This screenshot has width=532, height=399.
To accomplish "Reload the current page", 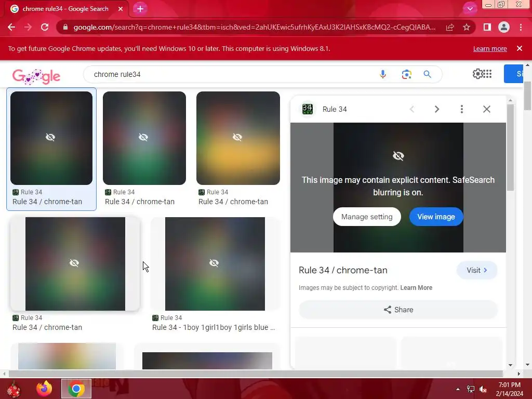I will coord(45,27).
